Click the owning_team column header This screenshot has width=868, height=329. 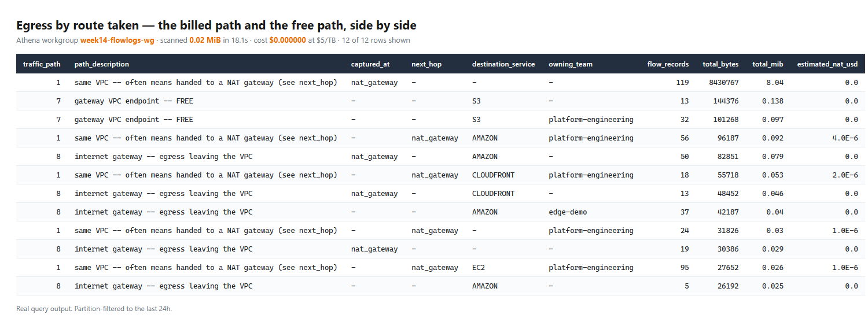coord(571,64)
